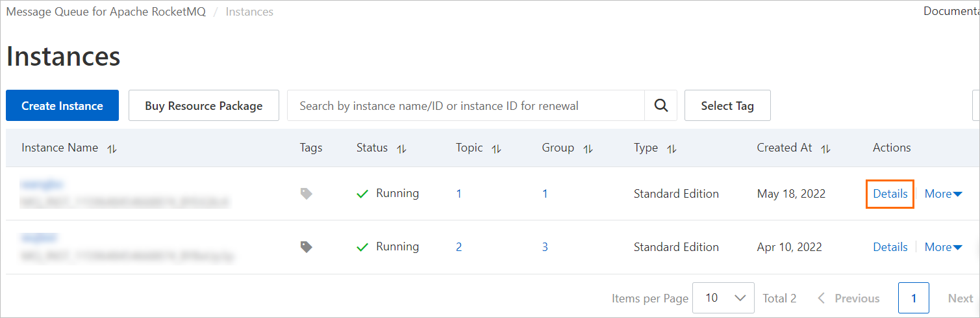Sort the Status column
This screenshot has width=980, height=318.
401,149
